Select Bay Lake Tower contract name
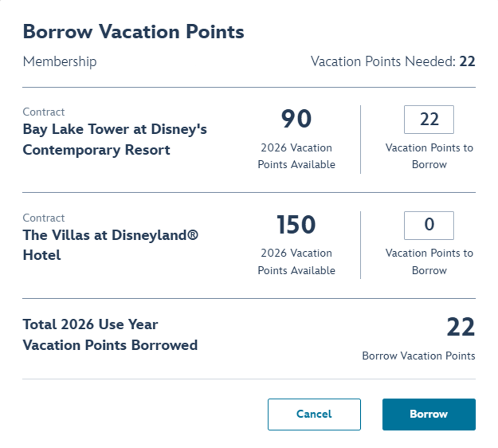Viewport: 498px width, 448px height. click(x=115, y=140)
